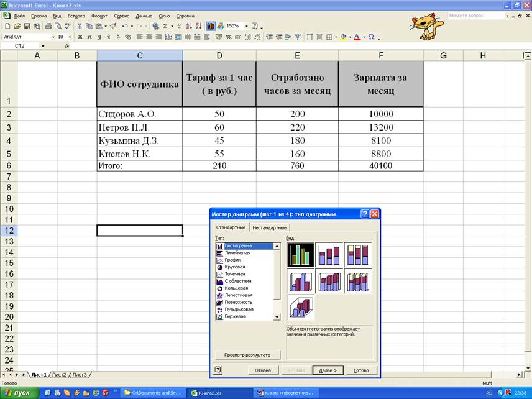Open the zoom 150% dropdown
Screen dimensions: 532x399
point(246,26)
